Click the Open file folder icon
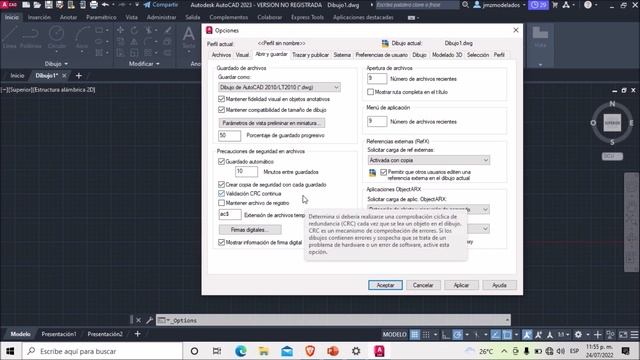Image resolution: width=640 pixels, height=360 pixels. tap(37, 5)
